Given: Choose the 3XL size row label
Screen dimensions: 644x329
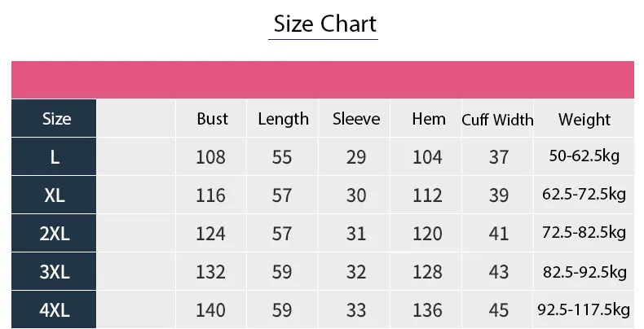Looking at the screenshot, I should [55, 272].
